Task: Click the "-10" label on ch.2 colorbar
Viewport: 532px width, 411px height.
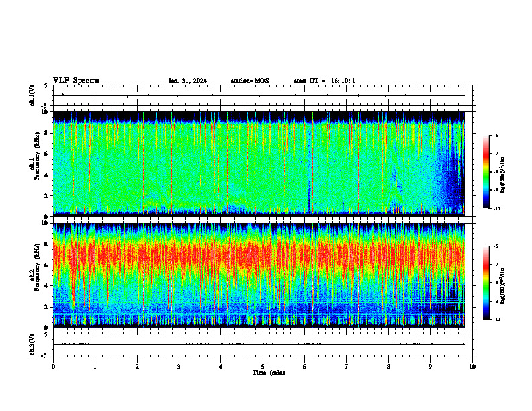Action: (x=496, y=319)
